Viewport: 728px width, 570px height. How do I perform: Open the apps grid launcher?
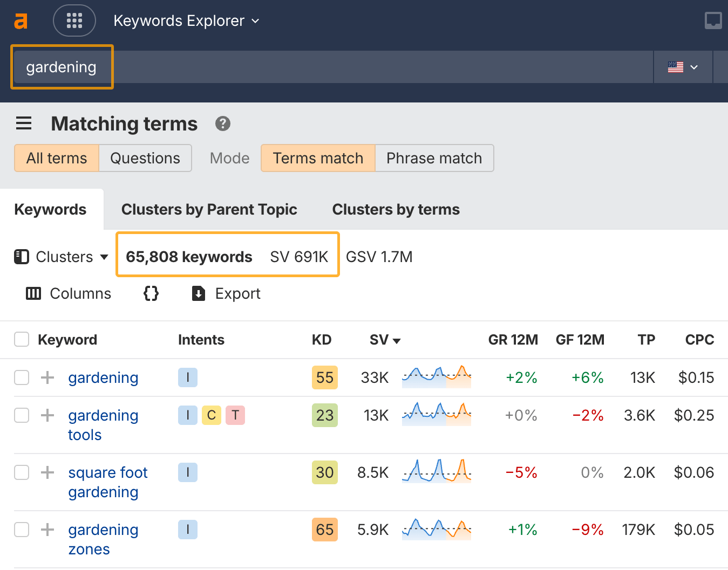pos(74,20)
